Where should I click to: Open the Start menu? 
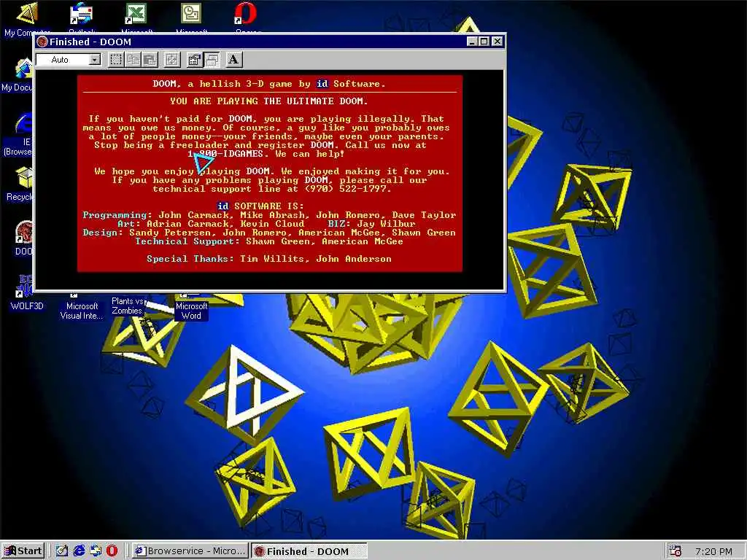click(23, 551)
